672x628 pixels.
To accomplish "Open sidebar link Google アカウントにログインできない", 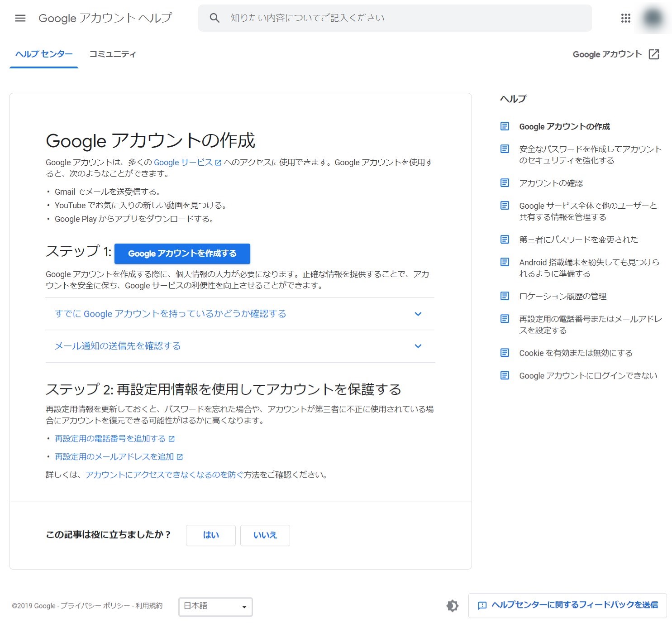I will 588,375.
